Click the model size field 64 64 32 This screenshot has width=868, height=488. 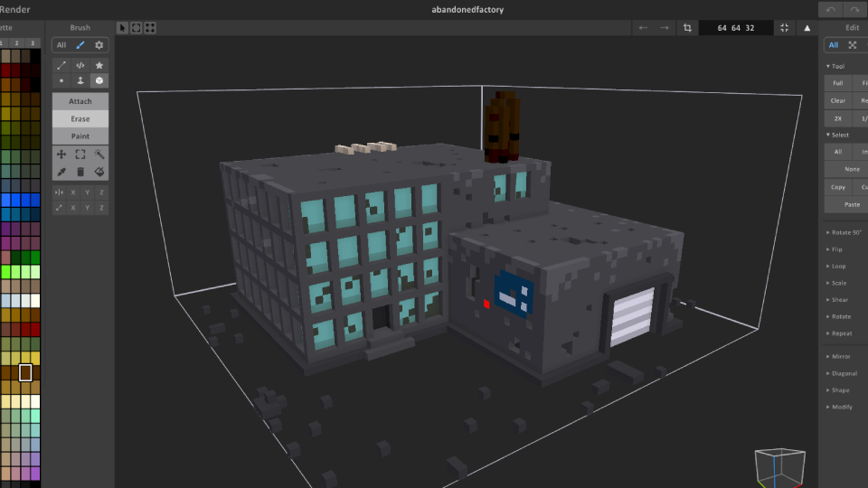735,28
